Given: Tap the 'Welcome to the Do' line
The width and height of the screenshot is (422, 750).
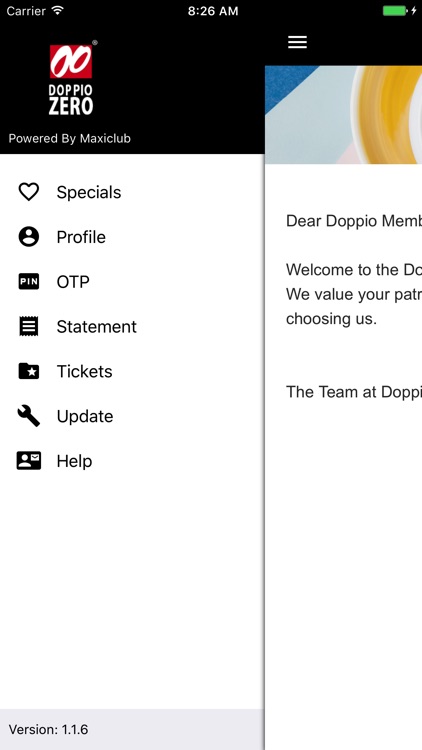Looking at the screenshot, I should [354, 270].
